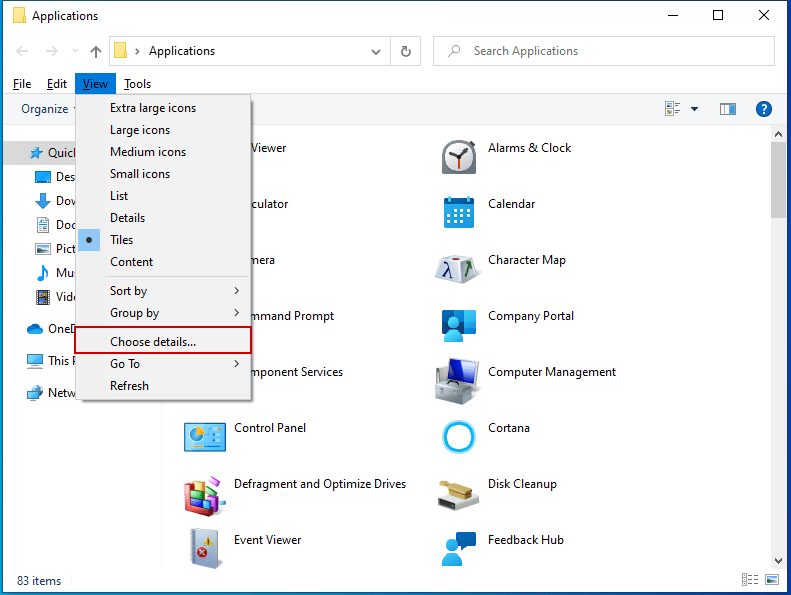Open the Calendar app icon
Image resolution: width=791 pixels, height=595 pixels.
click(459, 212)
